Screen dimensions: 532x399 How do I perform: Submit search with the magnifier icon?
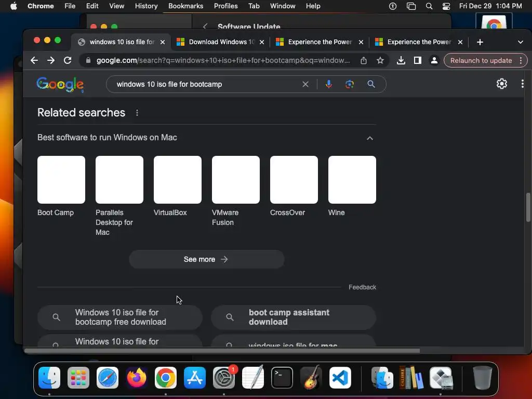(371, 84)
